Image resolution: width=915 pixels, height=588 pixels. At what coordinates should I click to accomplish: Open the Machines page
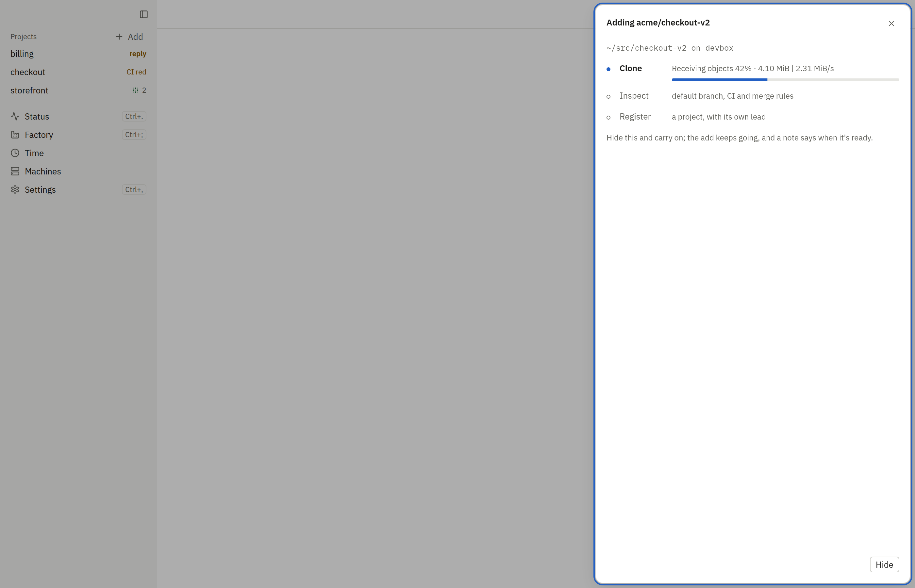(78, 171)
